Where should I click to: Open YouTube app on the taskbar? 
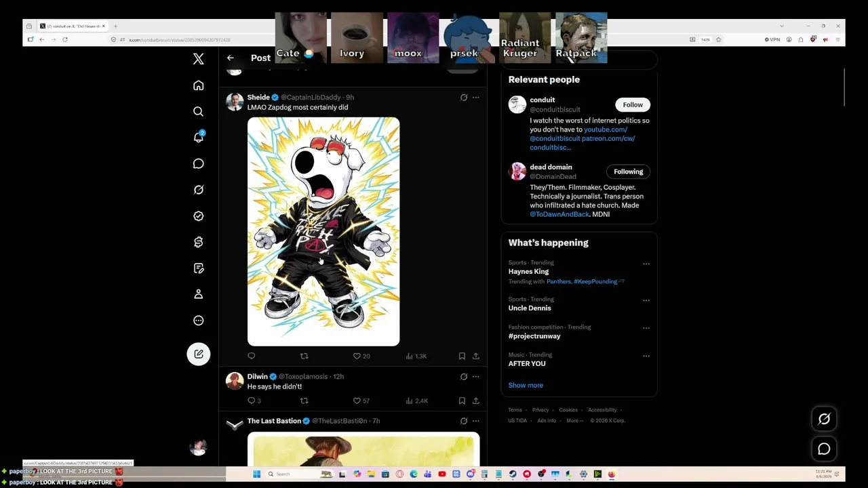441,474
